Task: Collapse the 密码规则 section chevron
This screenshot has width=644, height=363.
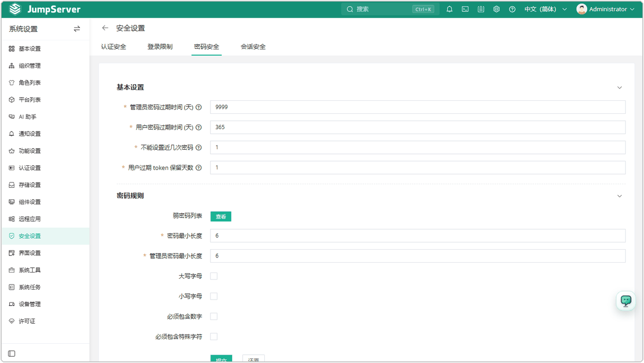Action: click(x=620, y=196)
